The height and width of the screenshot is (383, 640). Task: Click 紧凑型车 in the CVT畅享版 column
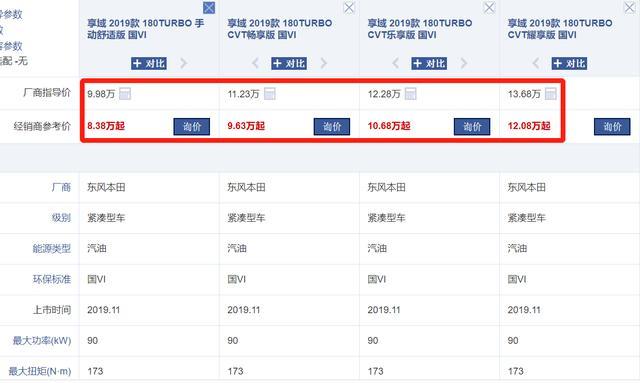pos(247,218)
